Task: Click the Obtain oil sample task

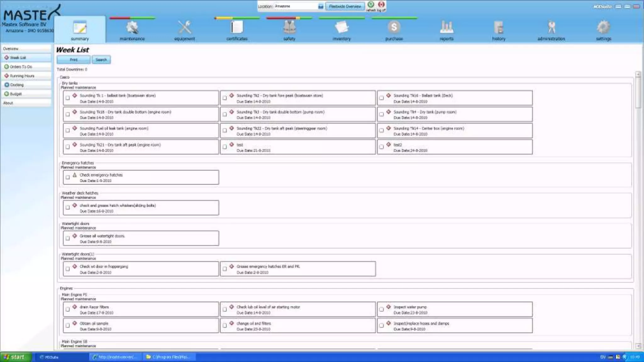Action: (x=141, y=326)
